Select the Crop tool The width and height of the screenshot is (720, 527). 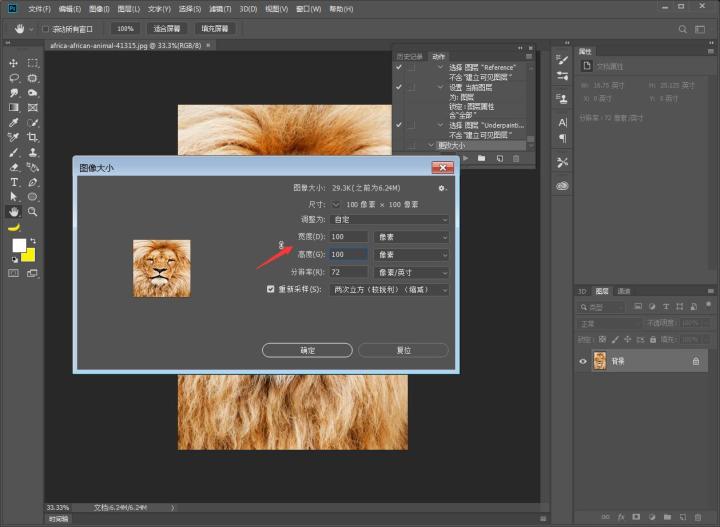33,137
